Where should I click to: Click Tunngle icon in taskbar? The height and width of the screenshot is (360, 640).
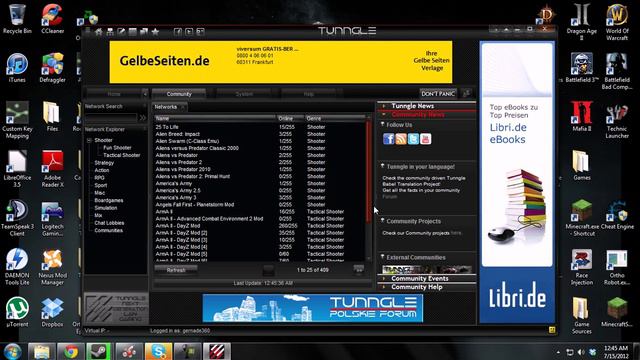pos(217,351)
